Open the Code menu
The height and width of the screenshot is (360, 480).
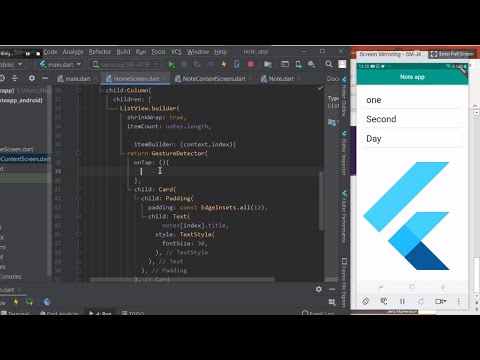pyautogui.click(x=50, y=52)
